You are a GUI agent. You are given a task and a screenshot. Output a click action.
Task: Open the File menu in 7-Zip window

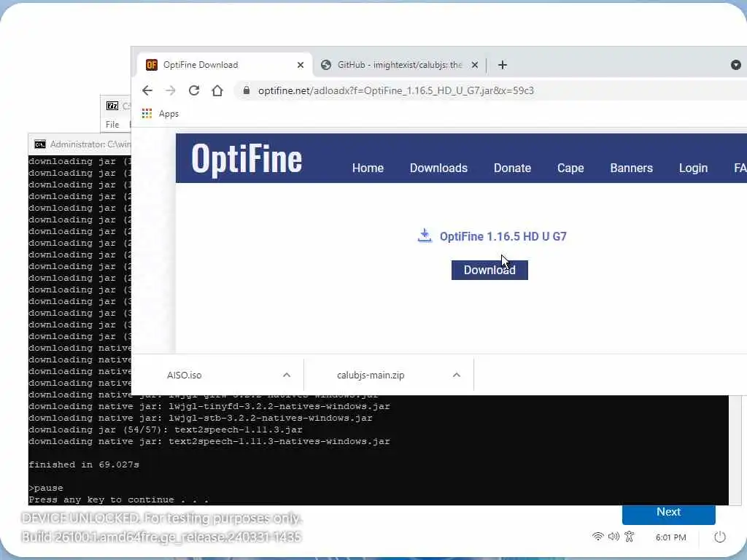[112, 125]
